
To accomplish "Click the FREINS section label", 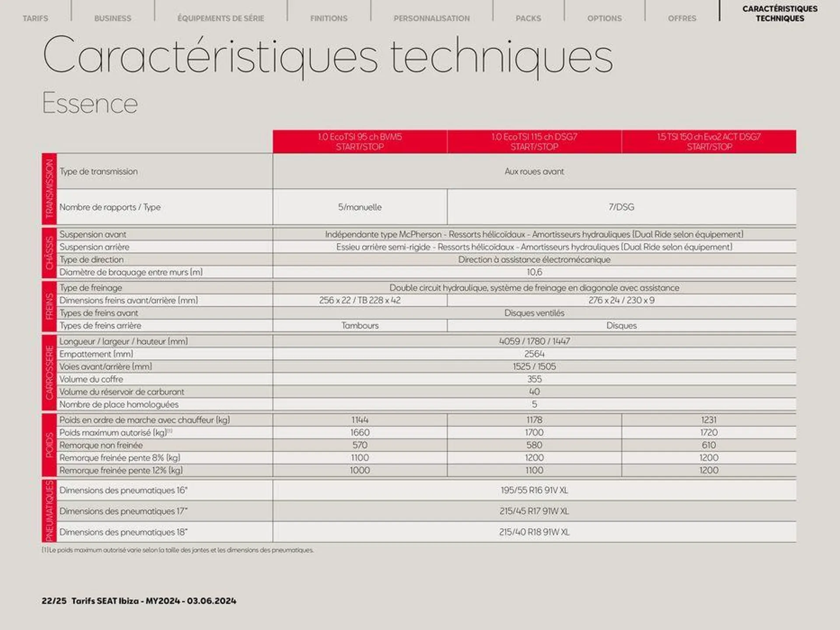I will click(x=49, y=306).
